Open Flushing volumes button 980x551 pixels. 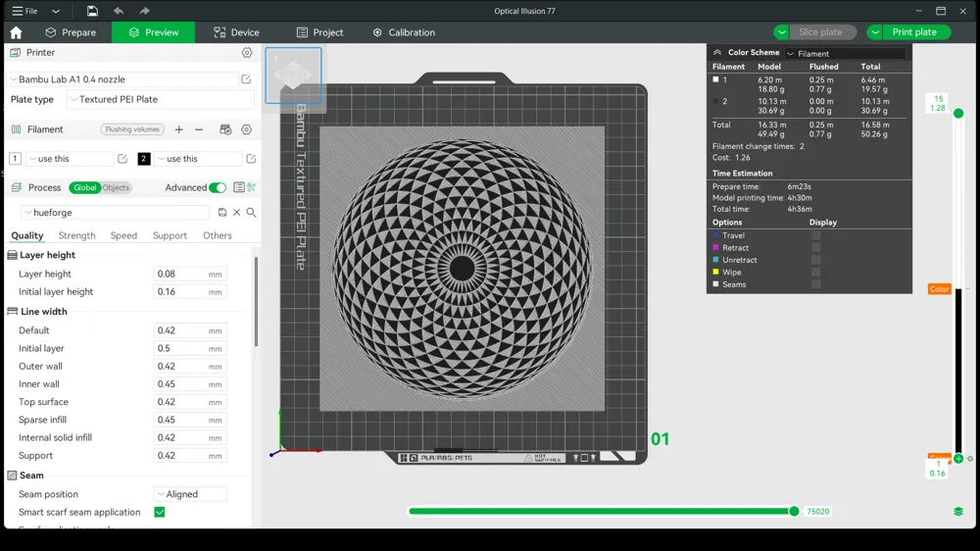pos(132,129)
